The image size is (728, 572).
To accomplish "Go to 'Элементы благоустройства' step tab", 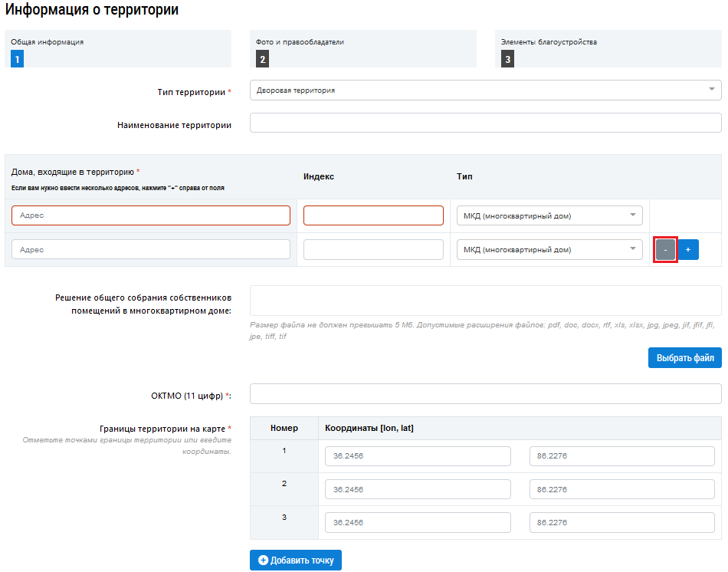I will tap(598, 49).
